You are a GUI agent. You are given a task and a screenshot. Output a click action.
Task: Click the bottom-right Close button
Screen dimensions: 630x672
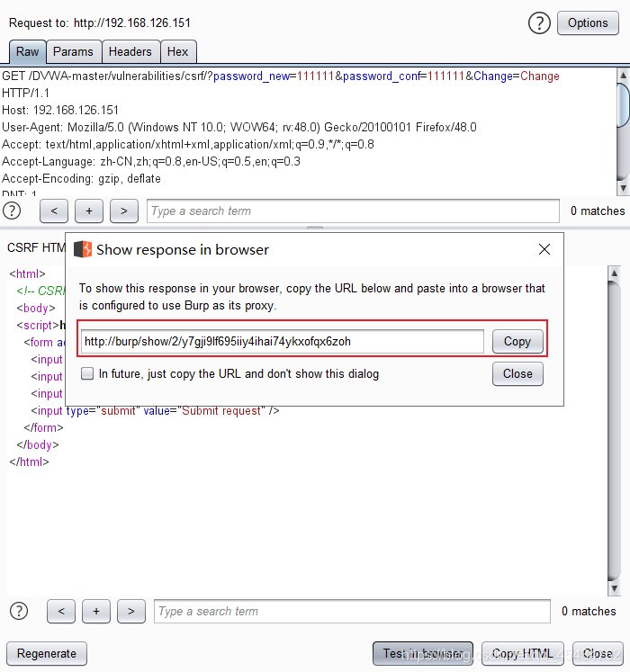point(598,654)
